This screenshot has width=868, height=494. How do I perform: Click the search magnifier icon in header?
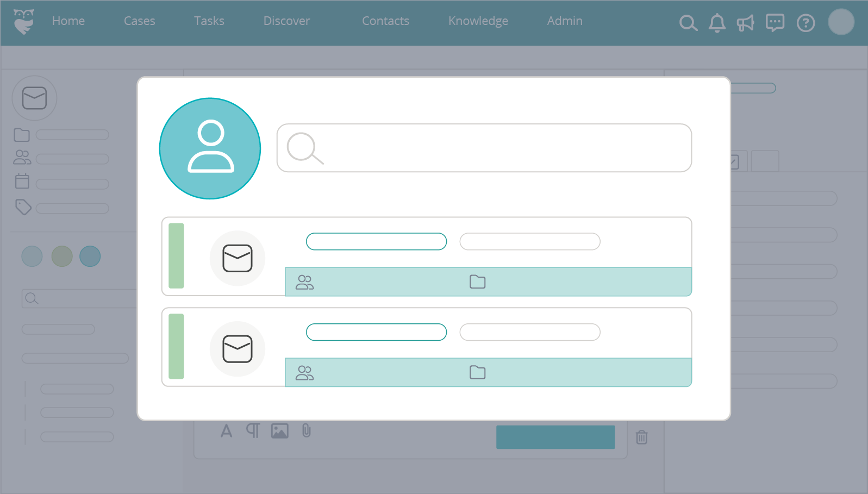pyautogui.click(x=688, y=23)
